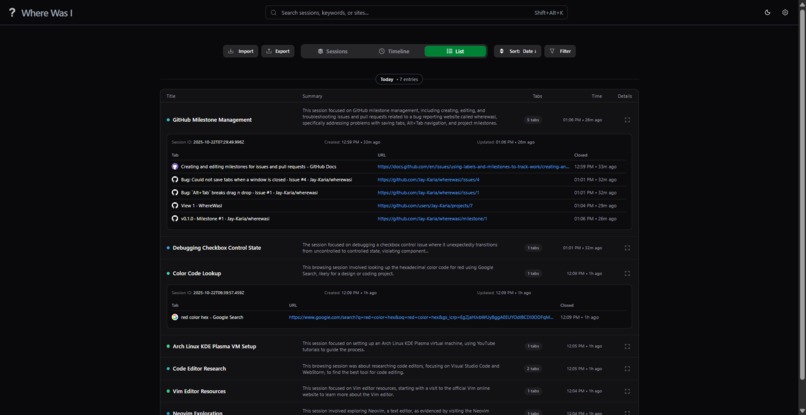Open the Filter options
The image size is (806, 415).
click(x=560, y=51)
